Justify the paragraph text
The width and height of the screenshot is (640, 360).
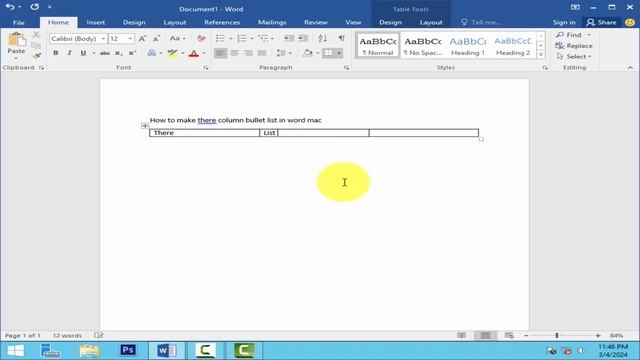coord(262,53)
